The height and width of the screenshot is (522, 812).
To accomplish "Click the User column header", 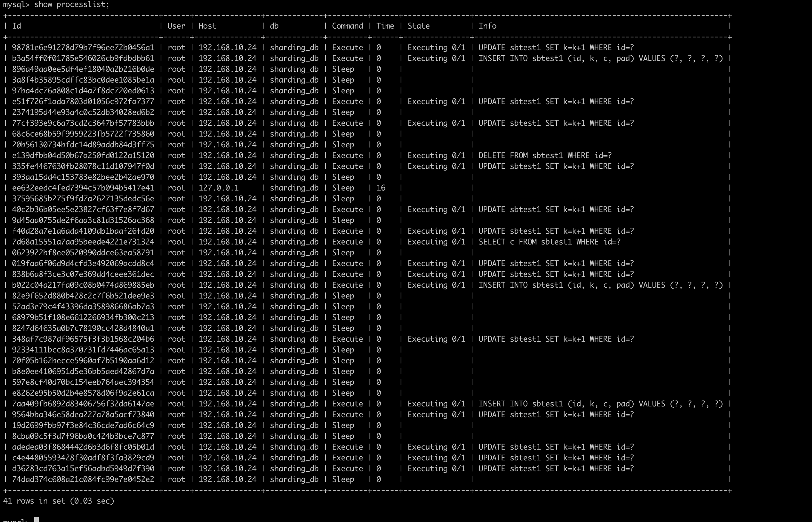I will click(176, 26).
